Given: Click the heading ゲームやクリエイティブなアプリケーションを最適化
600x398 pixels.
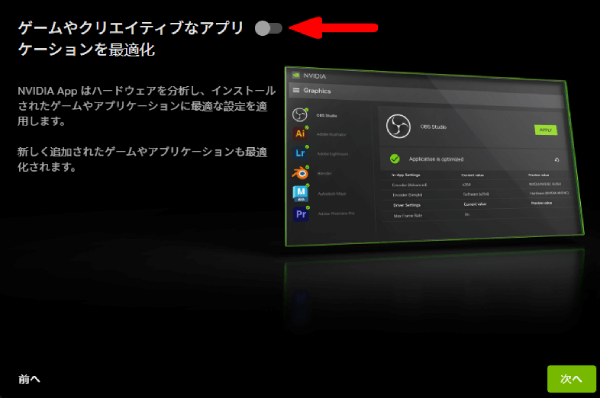Looking at the screenshot, I should [130, 39].
